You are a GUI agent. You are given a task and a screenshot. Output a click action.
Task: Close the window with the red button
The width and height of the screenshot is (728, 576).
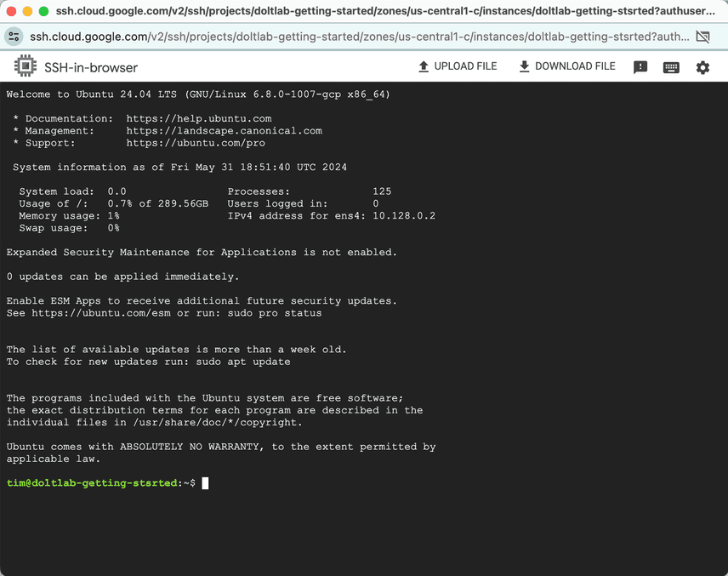11,11
